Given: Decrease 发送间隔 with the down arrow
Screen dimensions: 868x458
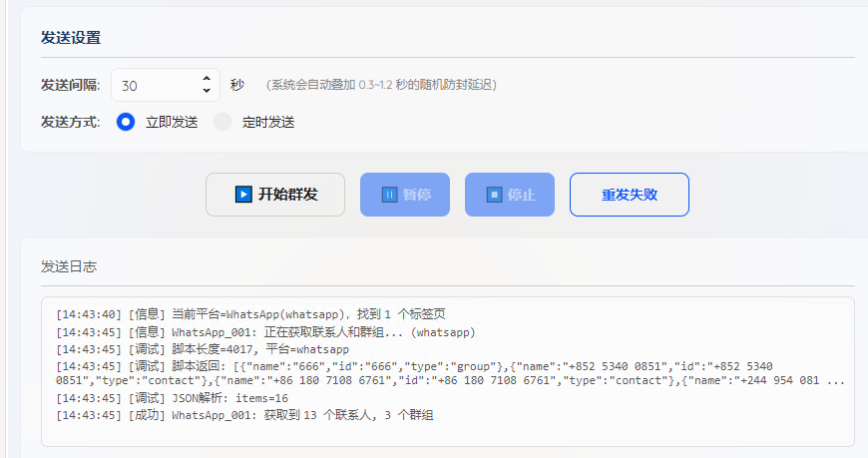Looking at the screenshot, I should (x=207, y=91).
